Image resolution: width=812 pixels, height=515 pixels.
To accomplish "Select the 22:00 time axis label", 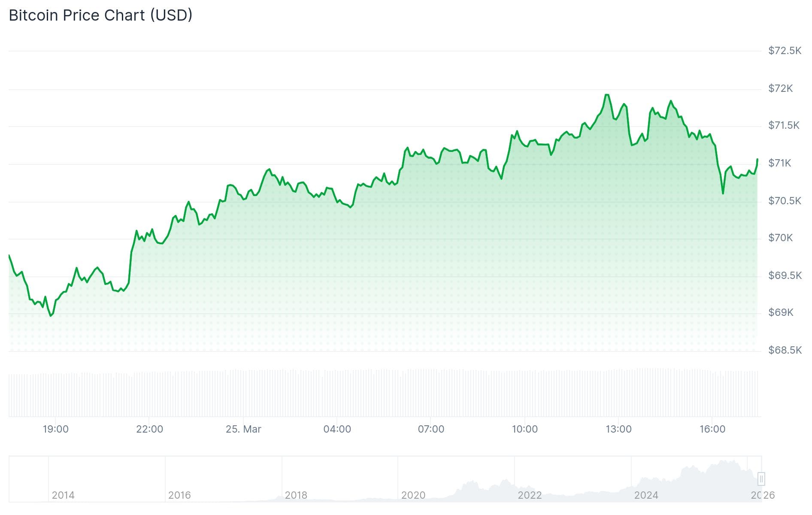I will coord(149,429).
